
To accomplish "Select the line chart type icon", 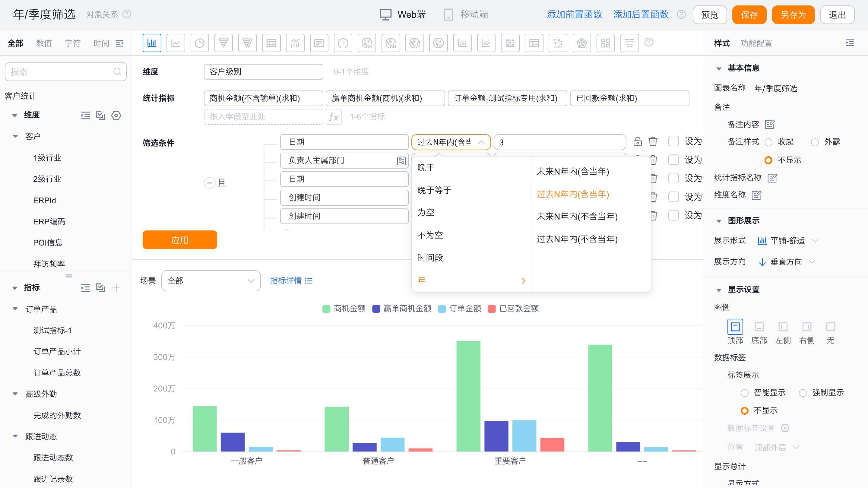I will tap(176, 43).
